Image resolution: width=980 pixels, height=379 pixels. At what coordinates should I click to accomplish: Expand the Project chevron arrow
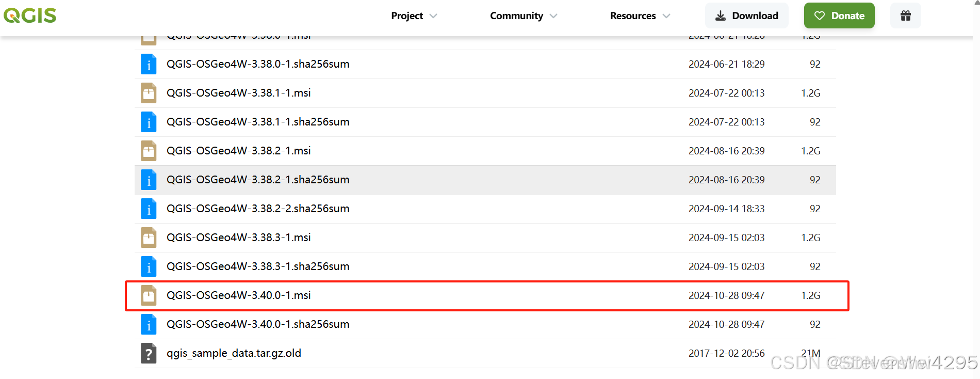(x=433, y=16)
